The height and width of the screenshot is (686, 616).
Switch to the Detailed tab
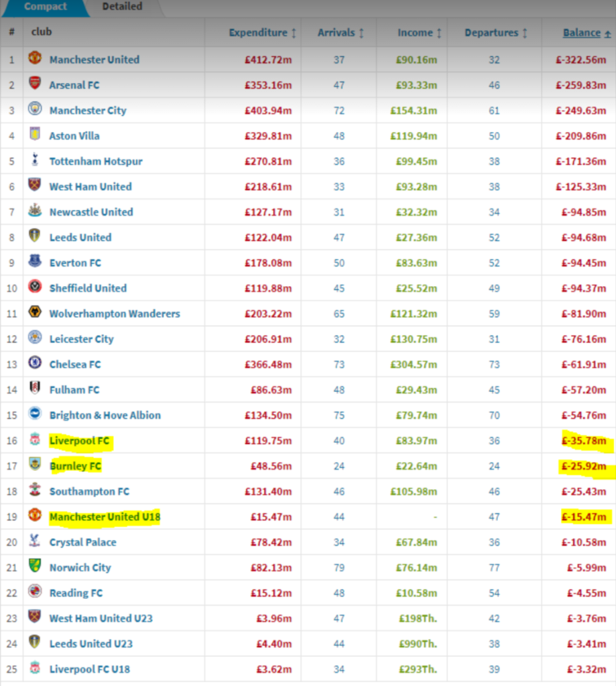pos(122,7)
